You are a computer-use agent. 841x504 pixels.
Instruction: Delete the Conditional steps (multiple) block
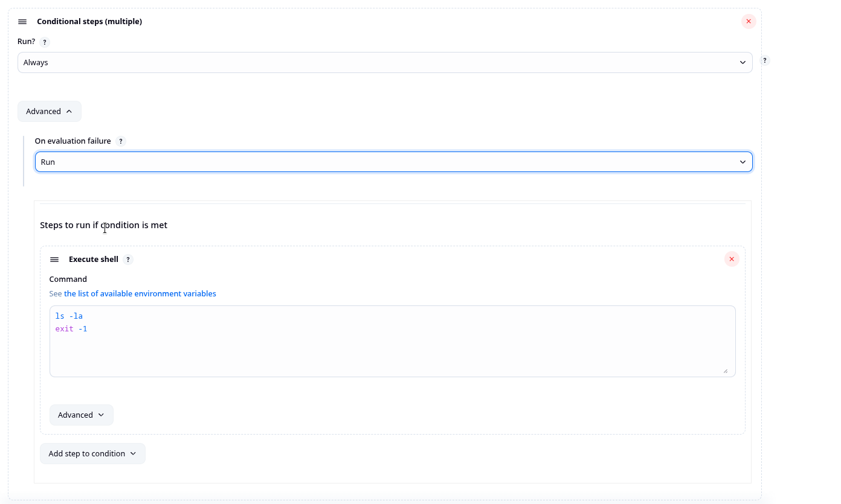[x=749, y=22]
